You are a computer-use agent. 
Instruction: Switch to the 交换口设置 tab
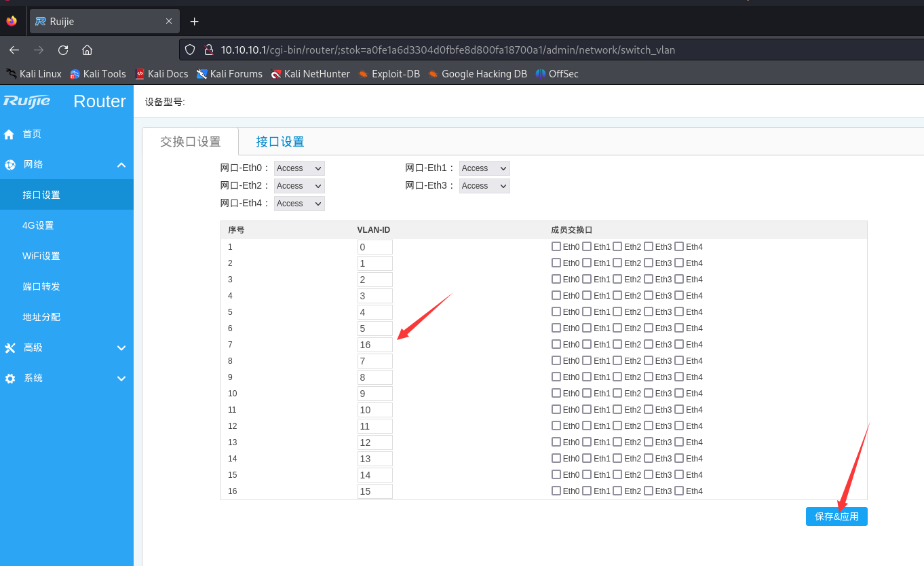point(191,141)
